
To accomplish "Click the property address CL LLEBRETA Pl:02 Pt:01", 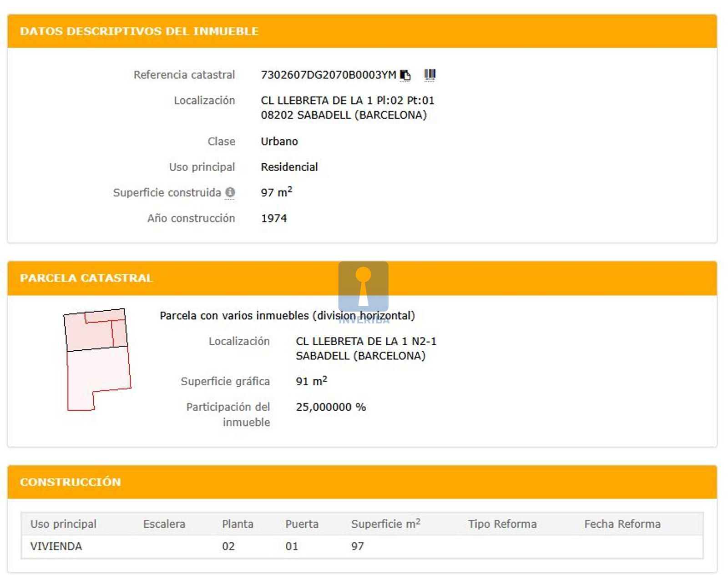I will click(x=347, y=101).
